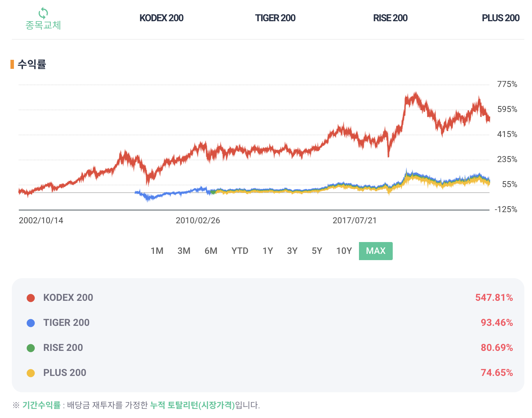Click the PLUS 200 legend label
Image resolution: width=532 pixels, height=418 pixels.
(x=65, y=373)
